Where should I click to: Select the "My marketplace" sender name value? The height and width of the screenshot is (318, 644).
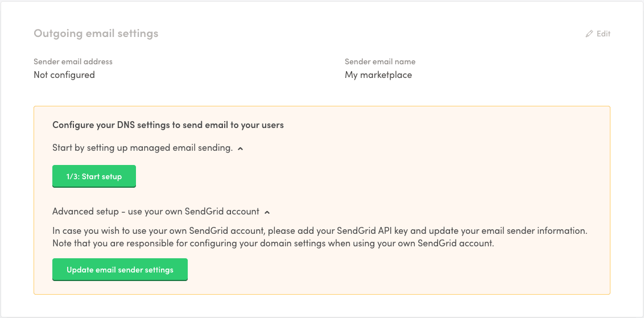(x=378, y=75)
